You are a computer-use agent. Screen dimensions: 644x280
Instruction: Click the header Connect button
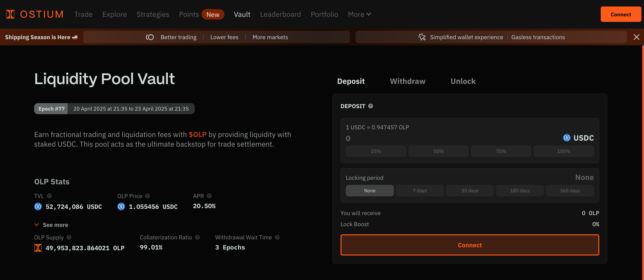[621, 14]
